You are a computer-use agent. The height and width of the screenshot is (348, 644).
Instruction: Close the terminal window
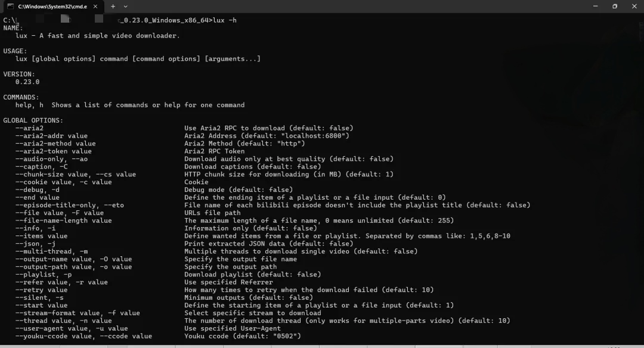[x=634, y=6]
